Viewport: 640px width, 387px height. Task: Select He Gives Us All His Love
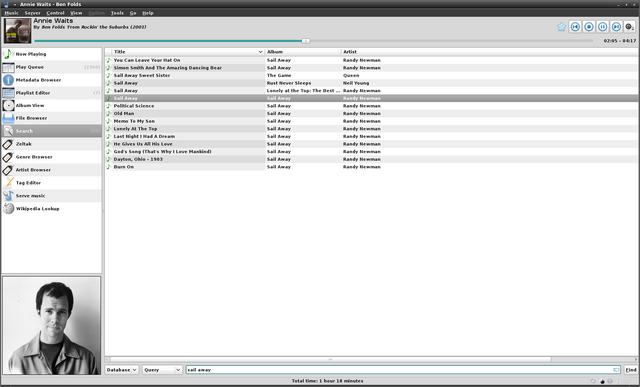pyautogui.click(x=143, y=144)
